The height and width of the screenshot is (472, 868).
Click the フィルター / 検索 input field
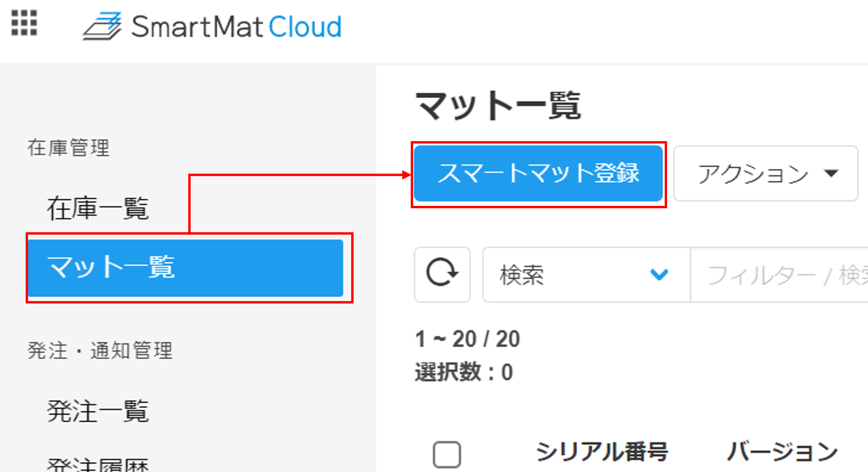click(x=779, y=275)
